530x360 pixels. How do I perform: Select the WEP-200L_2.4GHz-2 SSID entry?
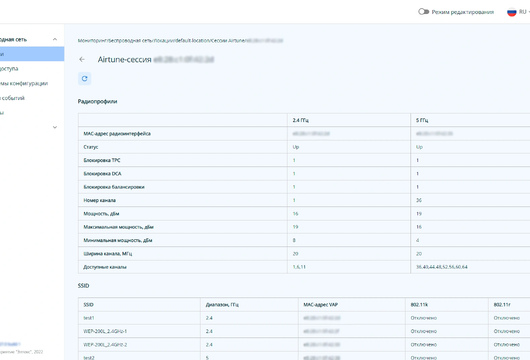(105, 345)
